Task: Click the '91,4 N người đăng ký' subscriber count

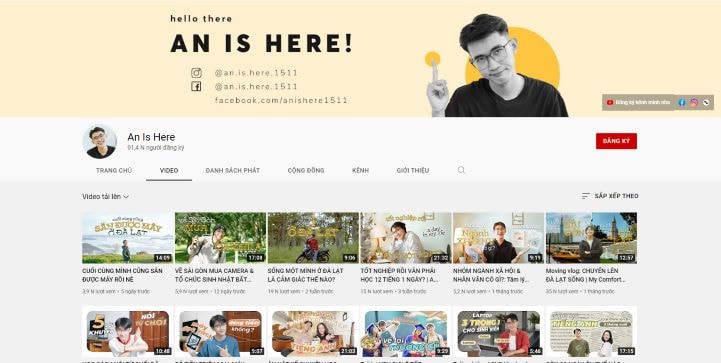Action: [155, 148]
